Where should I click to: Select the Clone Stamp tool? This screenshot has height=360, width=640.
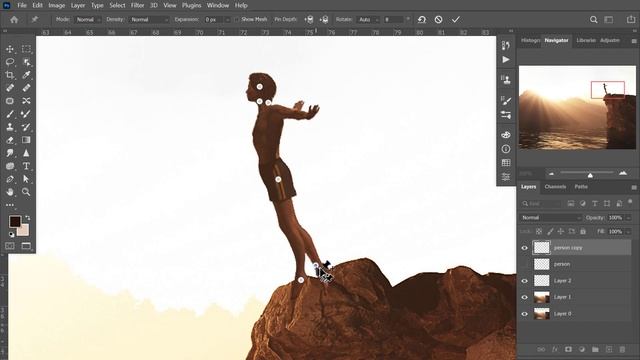(10, 127)
